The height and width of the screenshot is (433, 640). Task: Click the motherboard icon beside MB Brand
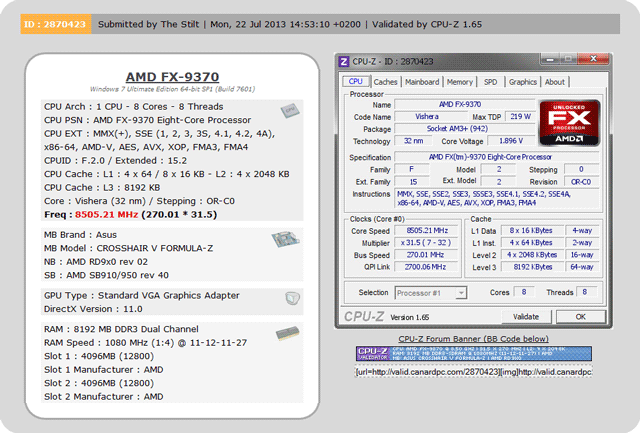point(286,239)
